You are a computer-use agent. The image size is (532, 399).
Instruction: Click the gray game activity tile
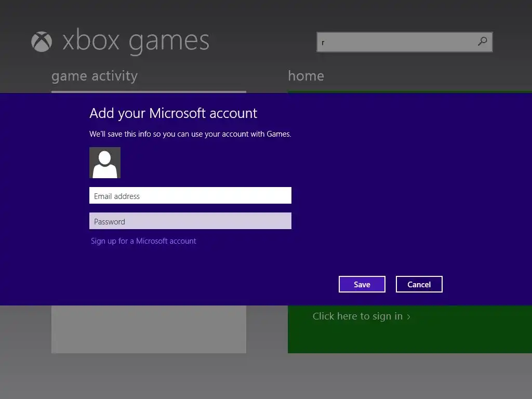pyautogui.click(x=149, y=329)
